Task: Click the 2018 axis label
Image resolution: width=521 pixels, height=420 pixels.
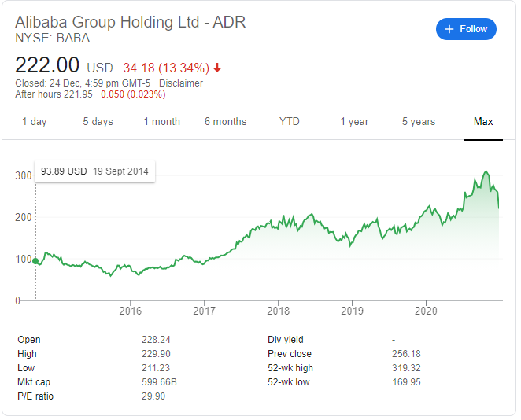Action: [278, 311]
